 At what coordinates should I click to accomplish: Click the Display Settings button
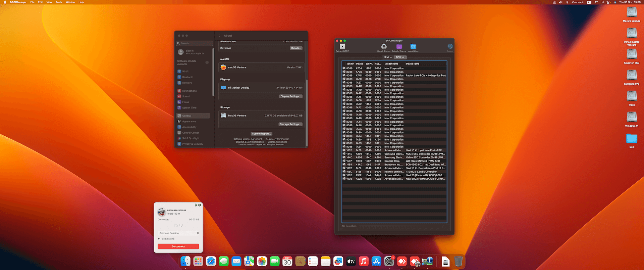[x=290, y=96]
